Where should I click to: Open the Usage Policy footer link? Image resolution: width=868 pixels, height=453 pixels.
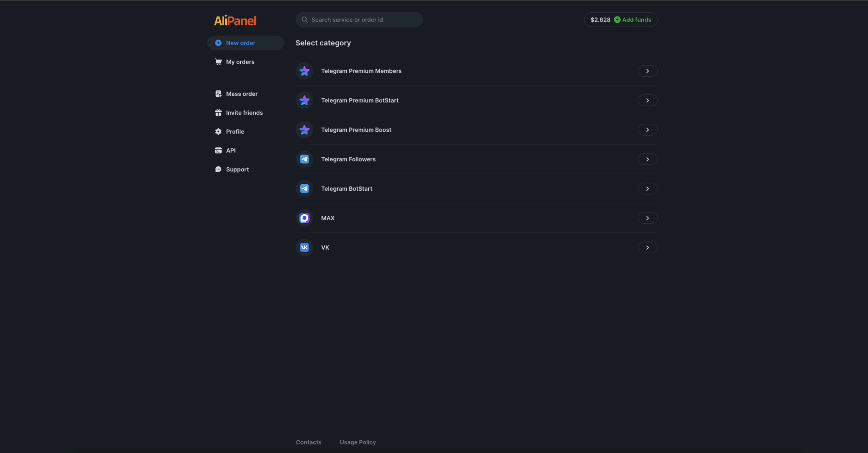coord(358,442)
